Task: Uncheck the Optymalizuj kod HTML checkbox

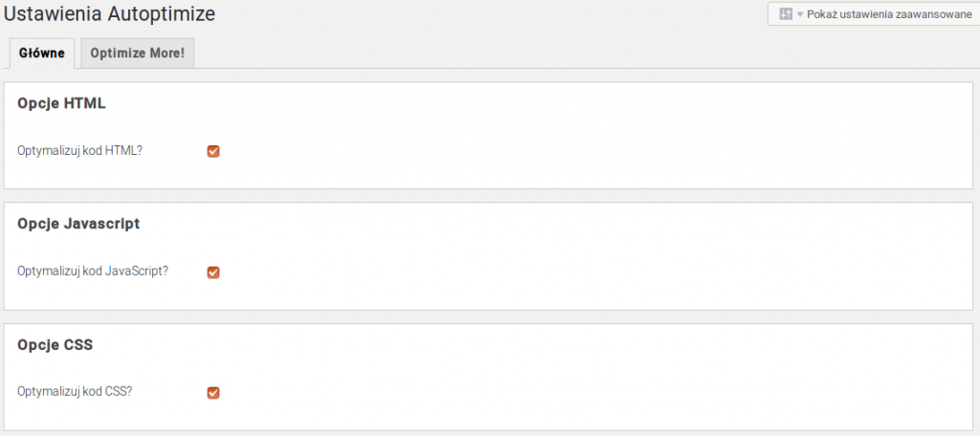Action: pyautogui.click(x=213, y=151)
